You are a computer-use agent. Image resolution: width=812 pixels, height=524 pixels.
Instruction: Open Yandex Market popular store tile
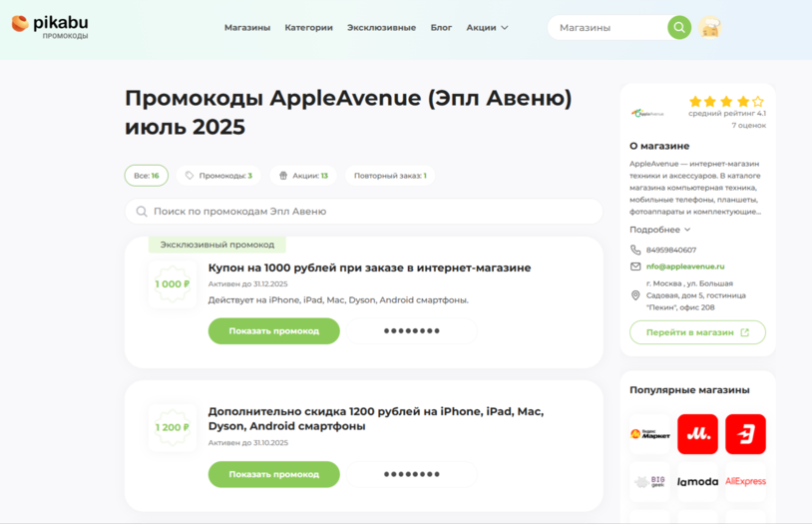tap(650, 434)
